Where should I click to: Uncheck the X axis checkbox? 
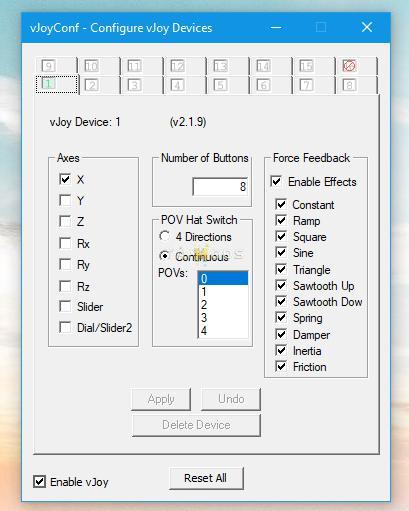pyautogui.click(x=65, y=179)
